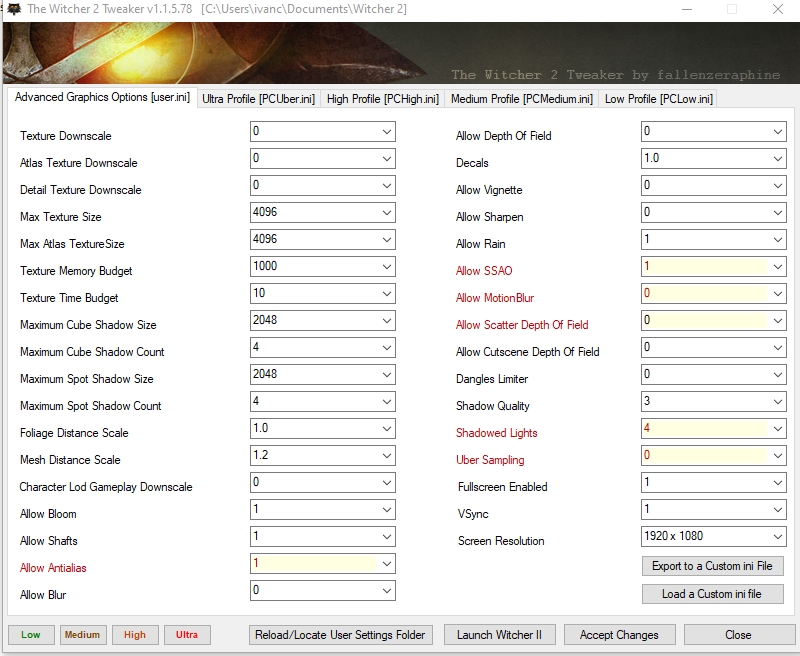
Task: Click Load a Custom ini file
Action: tap(712, 594)
